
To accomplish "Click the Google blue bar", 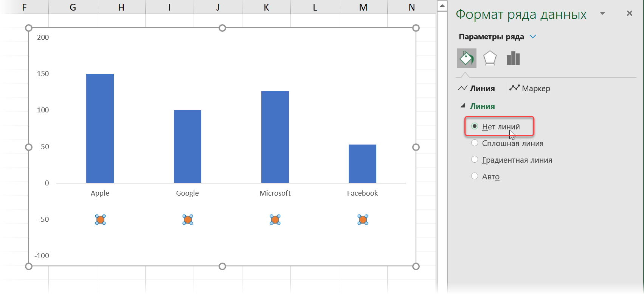I will click(x=188, y=146).
